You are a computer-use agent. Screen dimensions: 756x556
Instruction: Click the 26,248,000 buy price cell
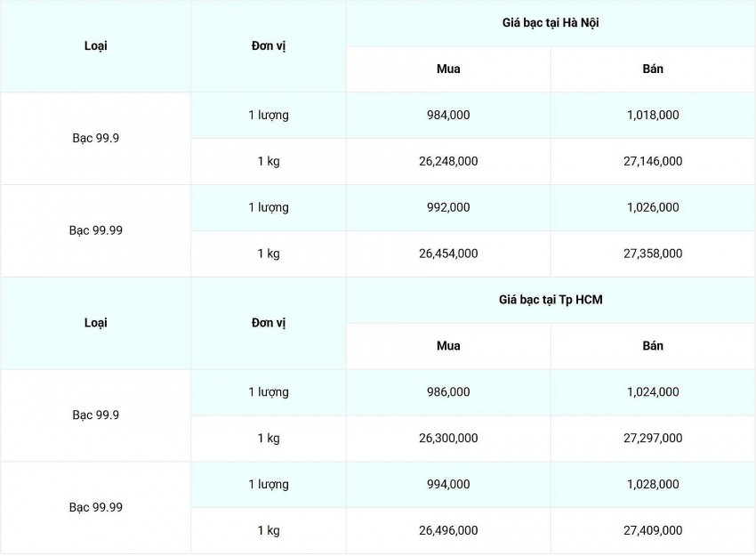[x=448, y=162]
